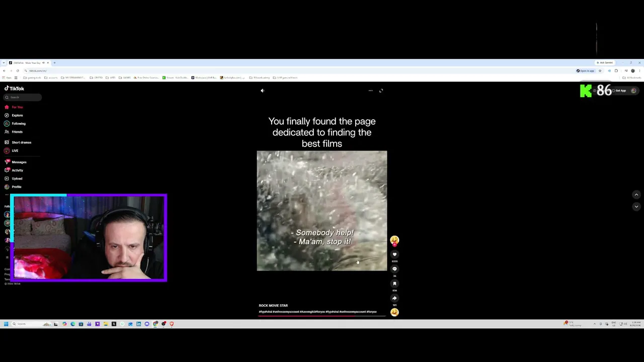
Task: Open the accounts bookmarks folder
Action: pyautogui.click(x=50, y=78)
